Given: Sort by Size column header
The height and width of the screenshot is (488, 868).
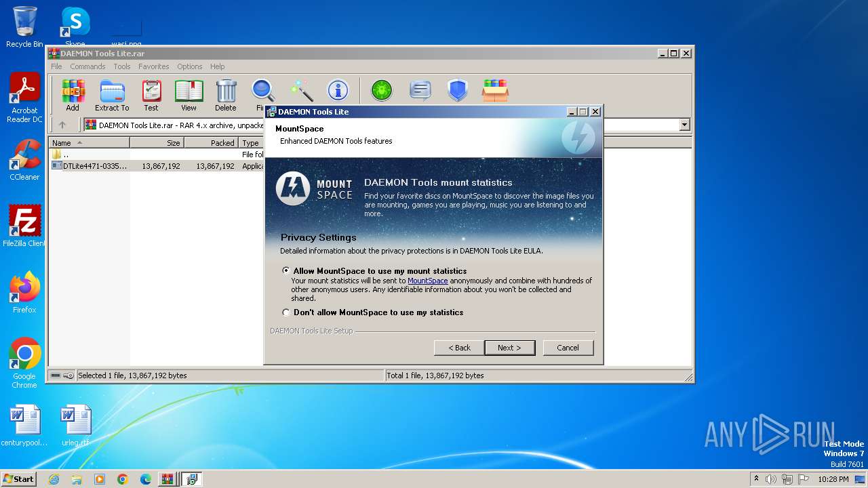Looking at the screenshot, I should 157,143.
